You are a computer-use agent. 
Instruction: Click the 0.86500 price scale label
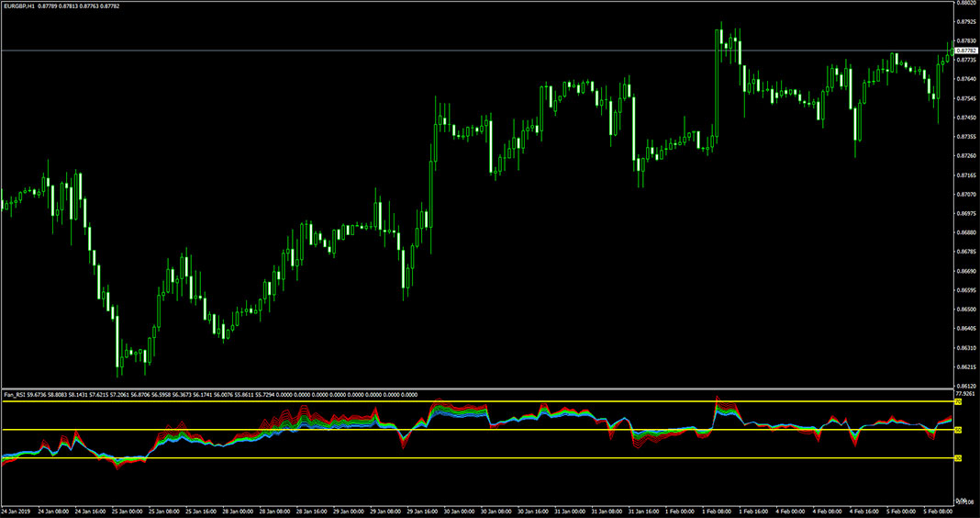coord(966,309)
